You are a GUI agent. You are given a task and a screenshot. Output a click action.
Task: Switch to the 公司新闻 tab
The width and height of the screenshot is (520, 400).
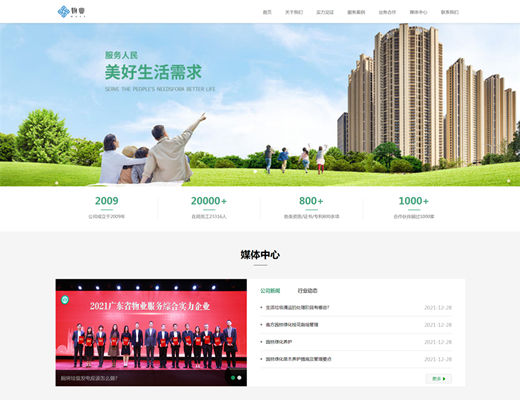pos(270,291)
